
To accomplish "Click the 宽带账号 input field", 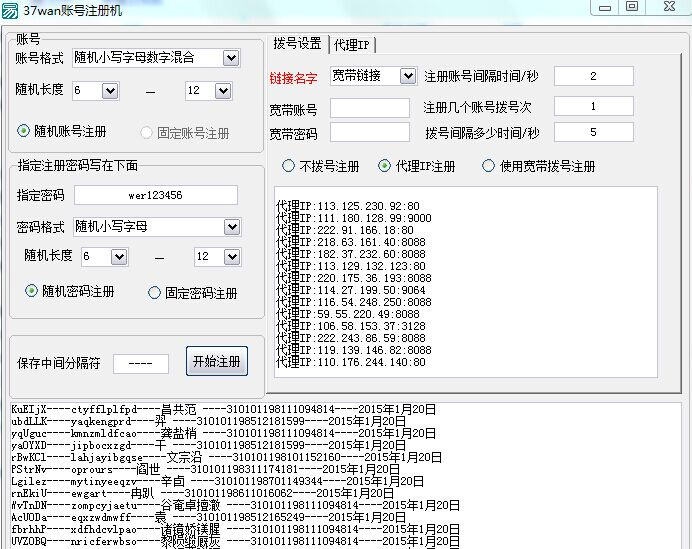I will 370,108.
